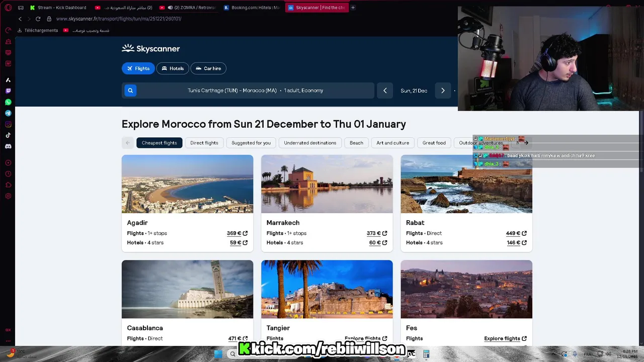Screen dimensions: 644x362
Task: Click the Rabat hotels 146 € link
Action: click(x=517, y=243)
